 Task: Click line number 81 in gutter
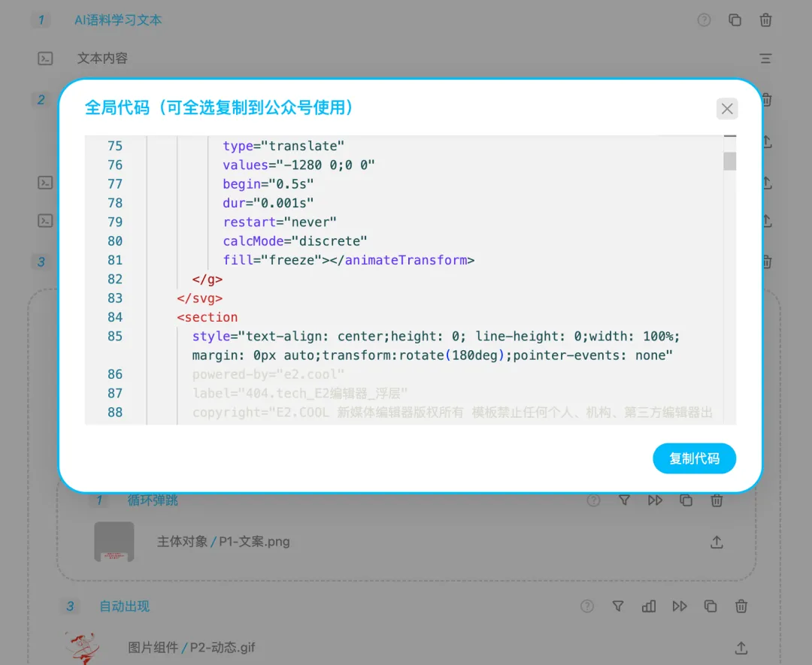point(115,260)
